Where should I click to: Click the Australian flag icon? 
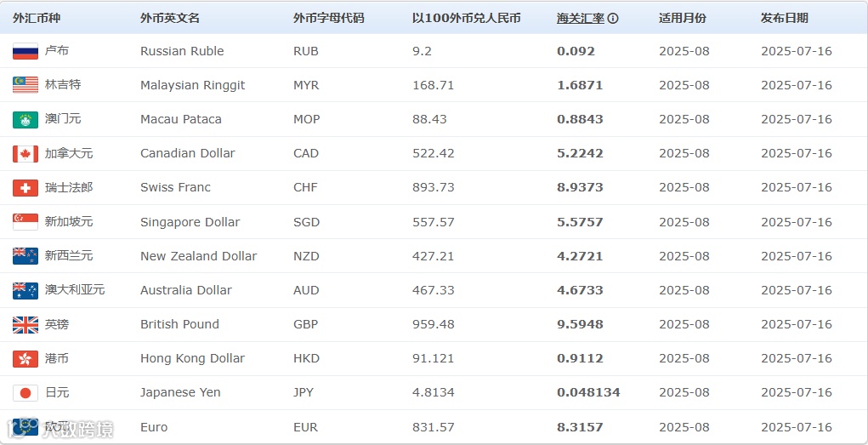point(26,290)
